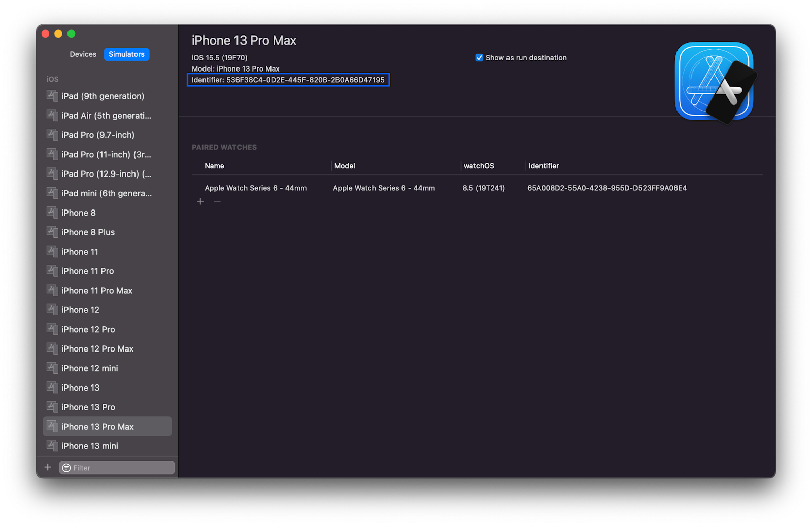Click Model: iPhone 13 Pro Max text
The height and width of the screenshot is (526, 812).
pyautogui.click(x=235, y=68)
